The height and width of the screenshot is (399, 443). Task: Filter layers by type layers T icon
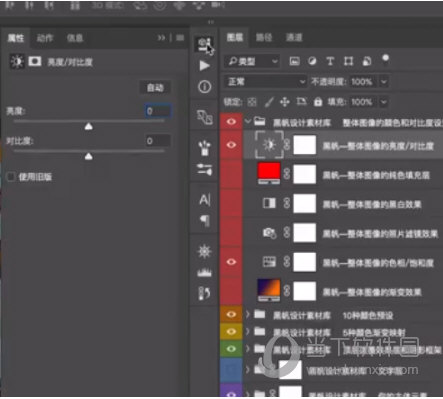[x=330, y=61]
